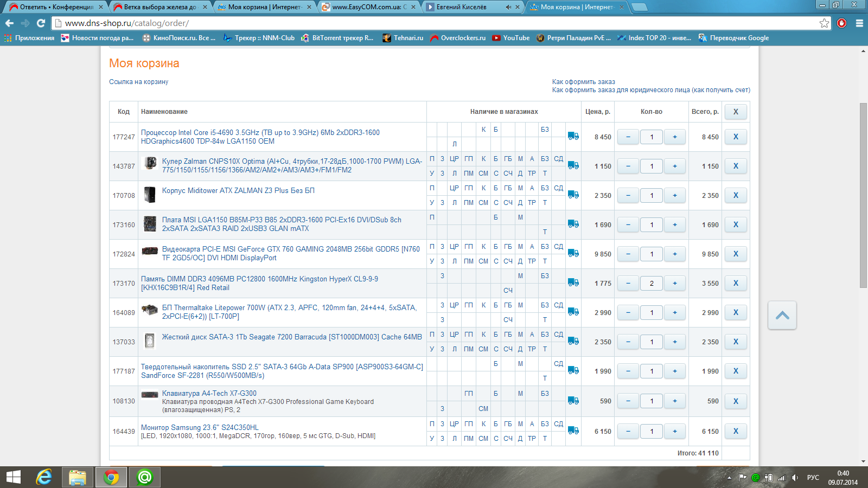Open the Overclockers.ru bookmark
This screenshot has width=868, height=488.
tap(458, 38)
